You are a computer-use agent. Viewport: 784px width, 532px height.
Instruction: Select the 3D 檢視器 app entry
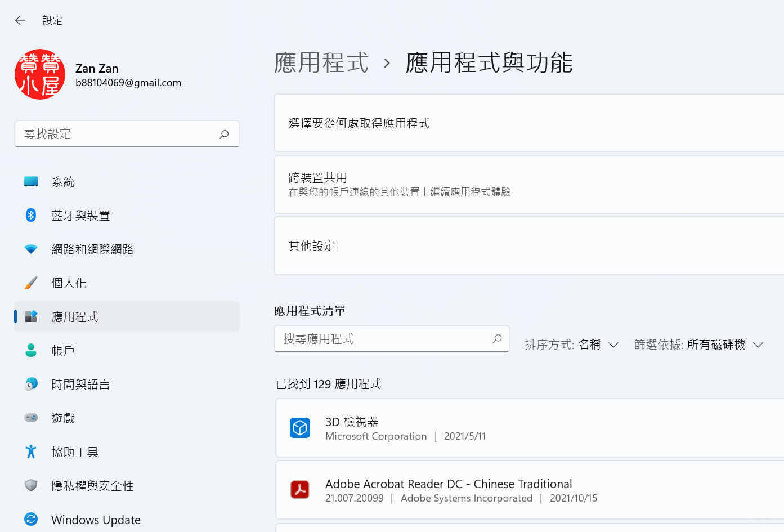[530, 428]
